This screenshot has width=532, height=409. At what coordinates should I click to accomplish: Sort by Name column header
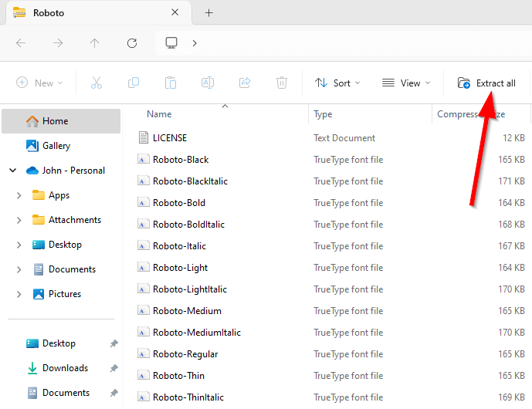159,114
